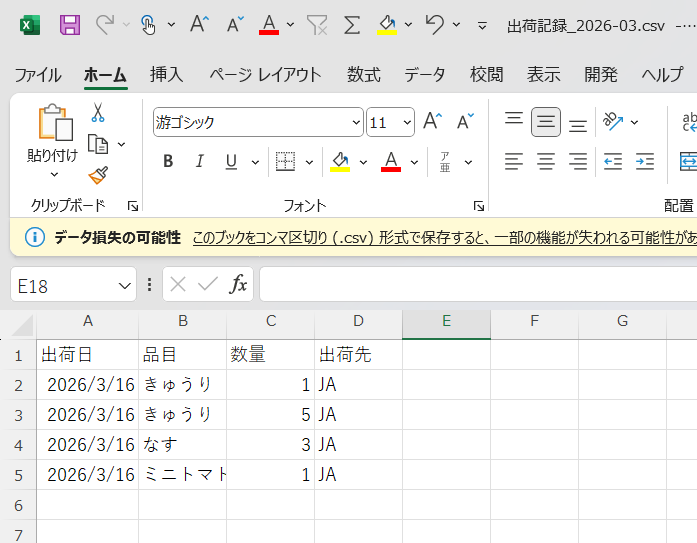
Task: Click the Clear filter icon in Quick Access Toolbar
Action: [x=317, y=24]
